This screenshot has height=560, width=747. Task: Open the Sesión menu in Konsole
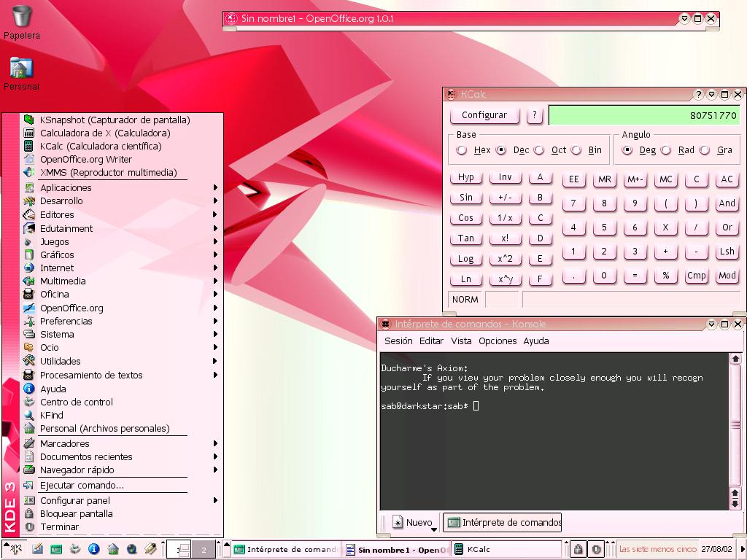tap(398, 341)
